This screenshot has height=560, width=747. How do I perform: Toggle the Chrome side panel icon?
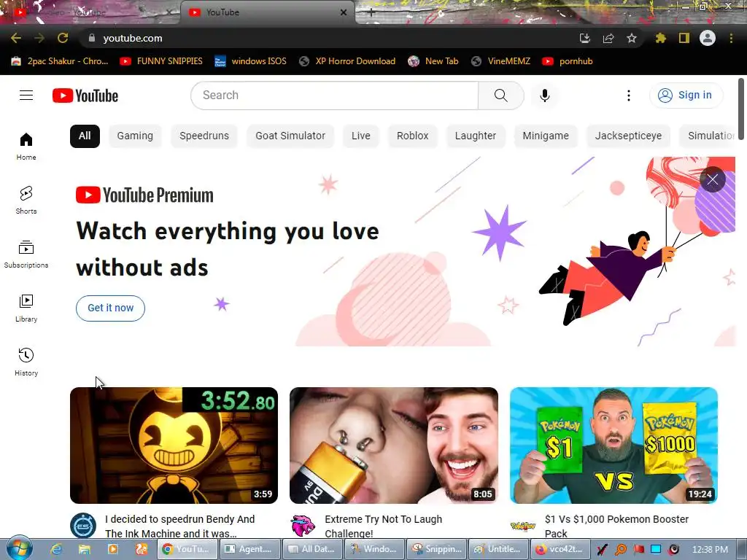684,38
